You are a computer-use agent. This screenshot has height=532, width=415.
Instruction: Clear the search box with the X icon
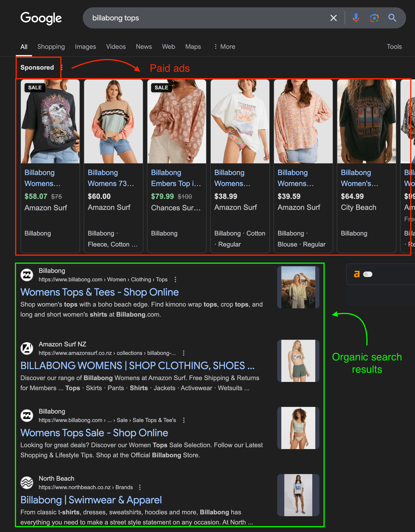(333, 18)
